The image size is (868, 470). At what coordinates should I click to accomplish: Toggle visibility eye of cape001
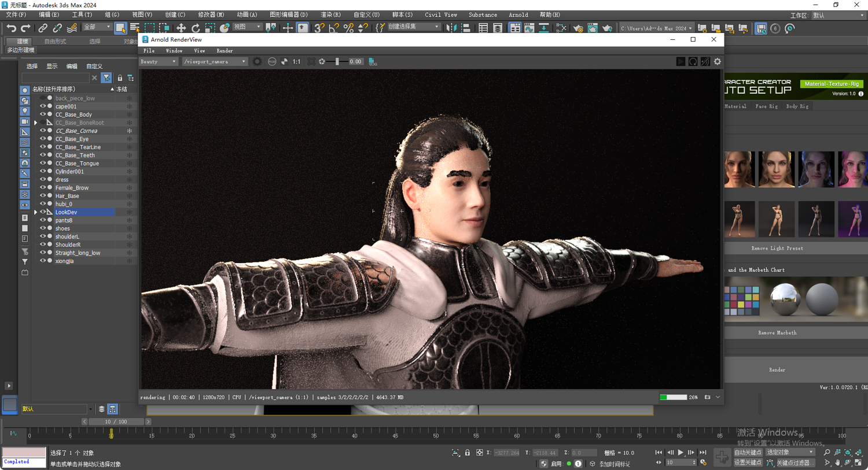click(x=42, y=106)
